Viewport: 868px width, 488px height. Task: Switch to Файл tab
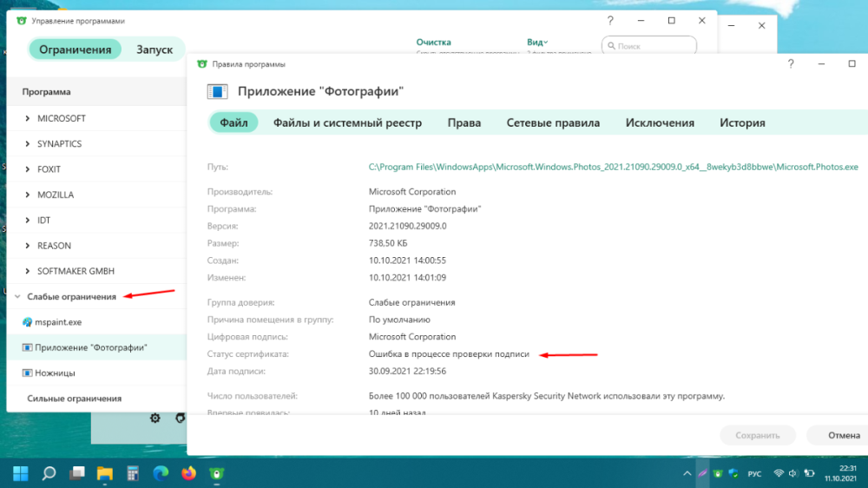click(233, 122)
